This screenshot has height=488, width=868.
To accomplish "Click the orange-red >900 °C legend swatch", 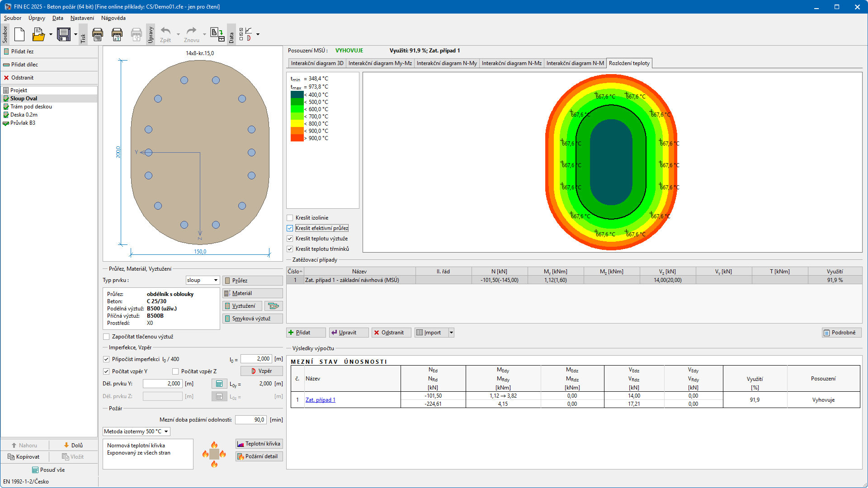I will (x=297, y=138).
